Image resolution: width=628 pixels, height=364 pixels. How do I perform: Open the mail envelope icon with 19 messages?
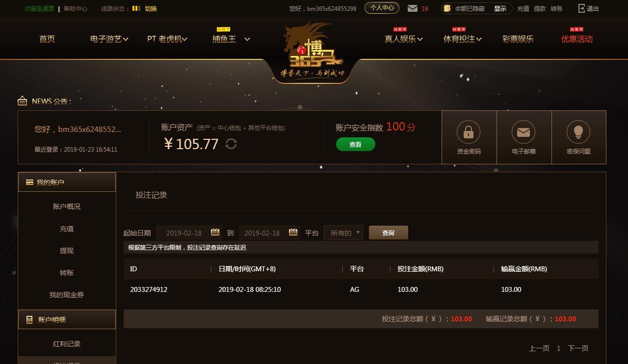[413, 8]
